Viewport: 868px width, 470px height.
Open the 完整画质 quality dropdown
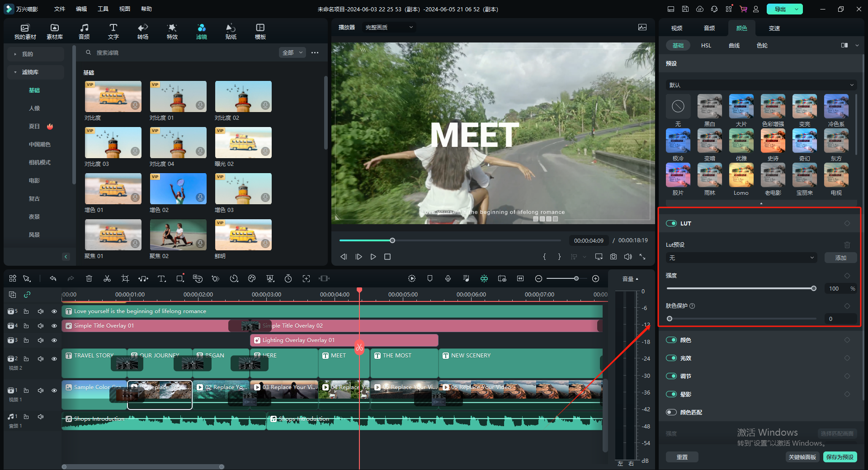389,27
